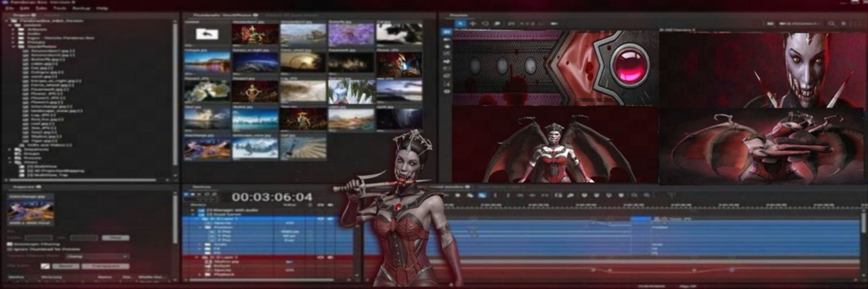Click the Reset button in Inspector
The width and height of the screenshot is (868, 289).
(66, 266)
